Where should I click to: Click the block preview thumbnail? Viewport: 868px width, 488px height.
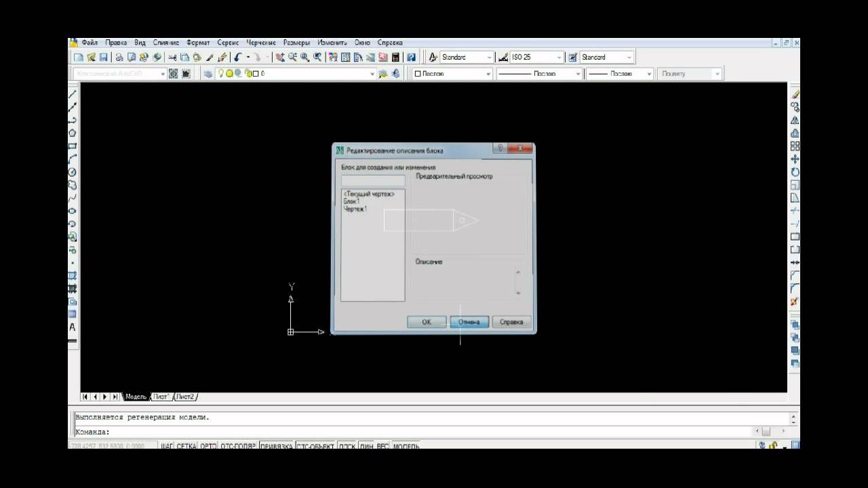tap(469, 217)
